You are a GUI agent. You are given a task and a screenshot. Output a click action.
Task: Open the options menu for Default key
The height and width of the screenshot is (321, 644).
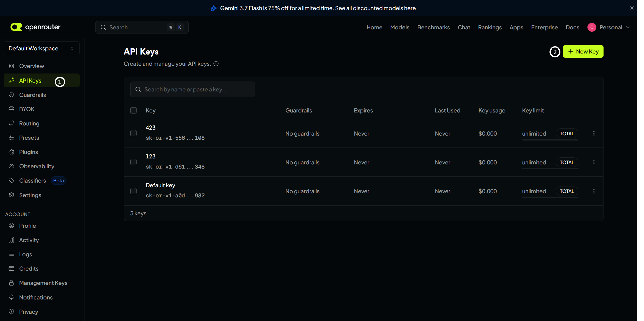594,191
